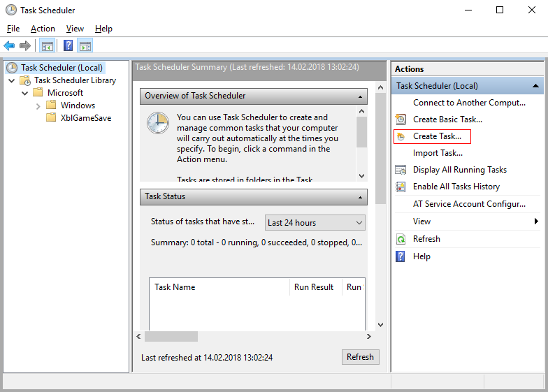Toggle the Show/Hide Console Tree toolbar icon

coord(48,46)
